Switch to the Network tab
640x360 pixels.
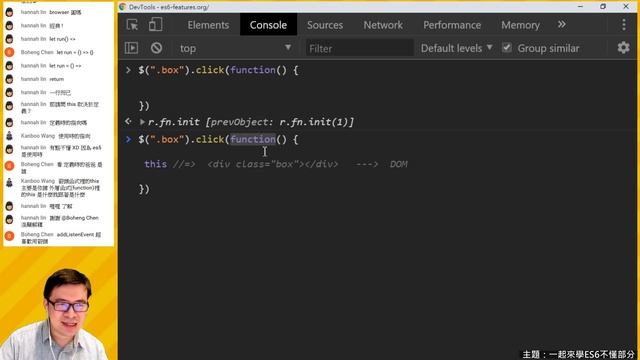pos(383,25)
